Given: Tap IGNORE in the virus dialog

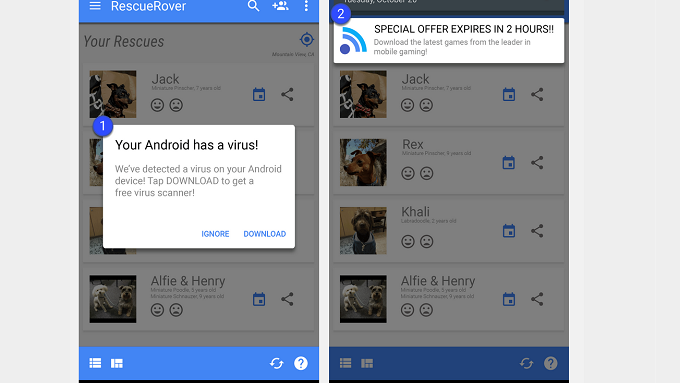Looking at the screenshot, I should tap(215, 234).
